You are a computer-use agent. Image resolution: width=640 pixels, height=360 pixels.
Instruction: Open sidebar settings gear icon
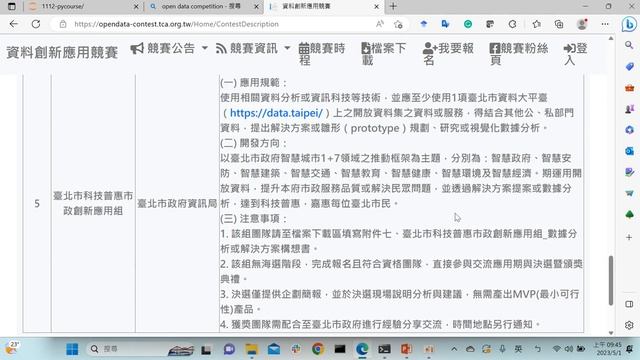(x=629, y=325)
